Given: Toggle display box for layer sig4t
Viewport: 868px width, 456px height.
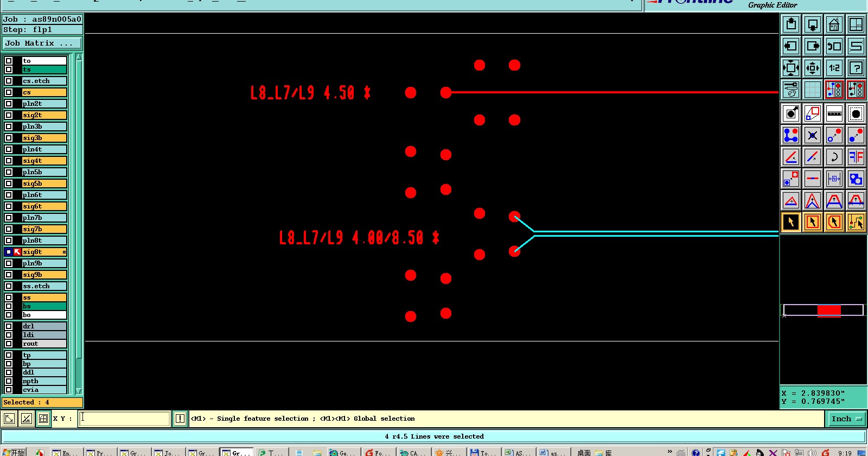Looking at the screenshot, I should coord(9,161).
